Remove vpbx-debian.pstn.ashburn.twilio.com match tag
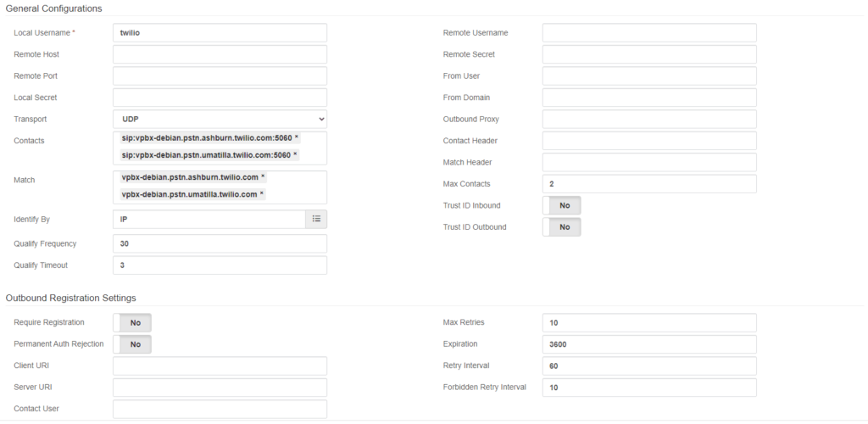Viewport: 868px width, 424px height. point(264,177)
